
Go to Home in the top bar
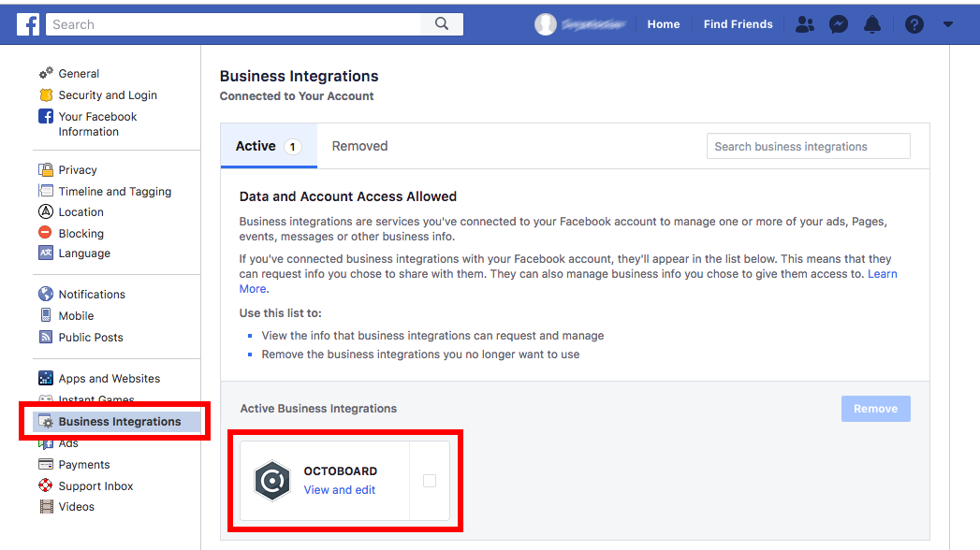point(663,24)
